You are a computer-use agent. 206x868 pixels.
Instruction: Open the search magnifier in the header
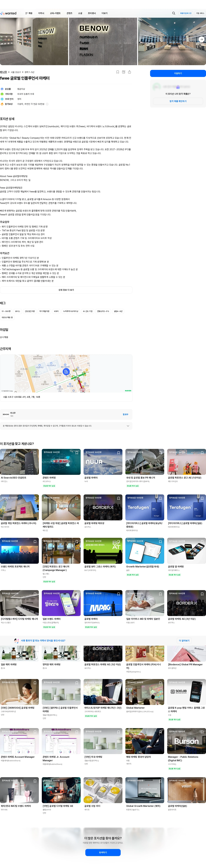[x=174, y=13]
